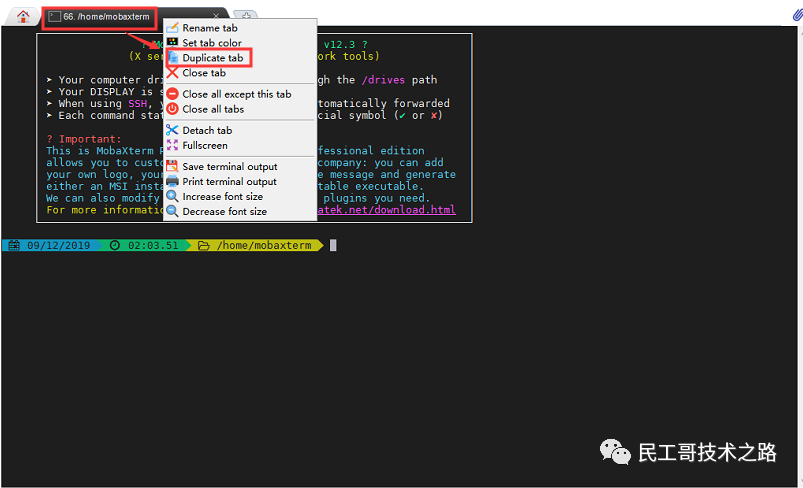Click the pencil icon beside Rename tab
This screenshot has width=803, height=488.
coord(172,28)
